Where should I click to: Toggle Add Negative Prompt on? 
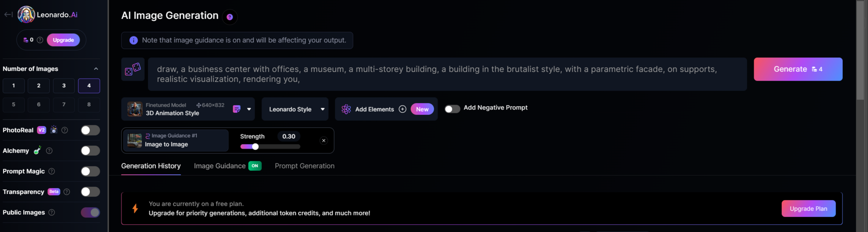pos(452,109)
